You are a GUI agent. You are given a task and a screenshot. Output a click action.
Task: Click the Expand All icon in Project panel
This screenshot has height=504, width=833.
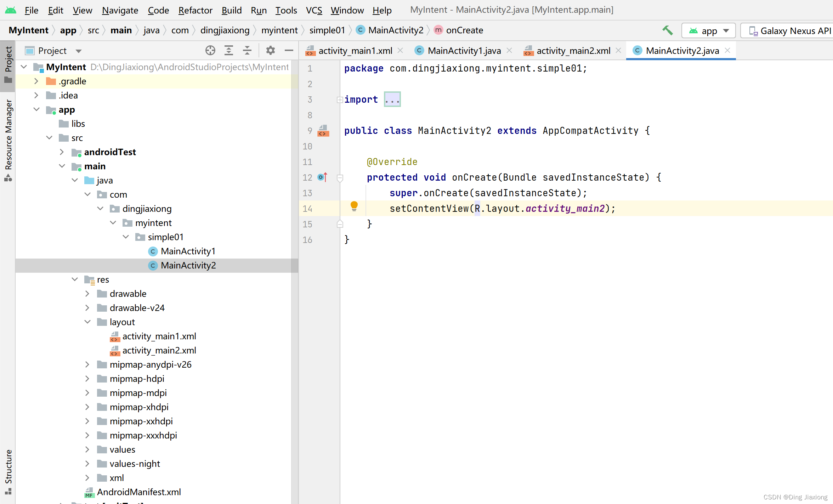pos(229,51)
